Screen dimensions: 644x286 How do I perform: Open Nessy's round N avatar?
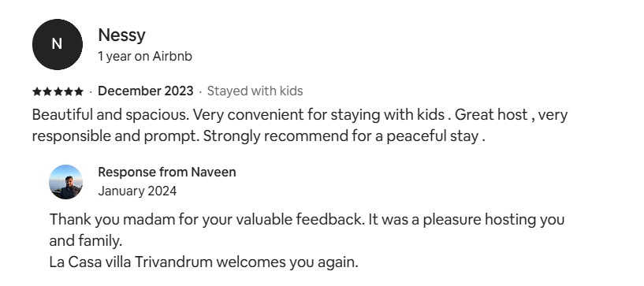[x=57, y=44]
